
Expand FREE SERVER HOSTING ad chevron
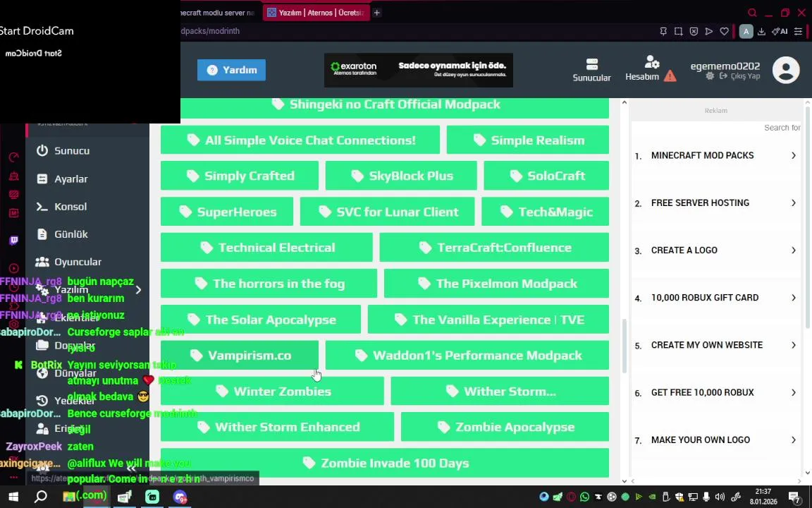pos(794,202)
